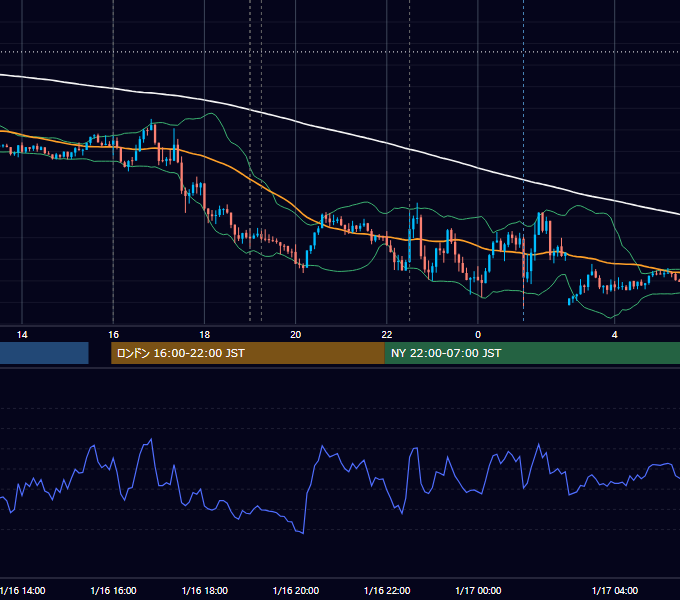Viewport: 680px width, 600px height.
Task: Click the 1/16 20:00 time label
Action: (296, 590)
